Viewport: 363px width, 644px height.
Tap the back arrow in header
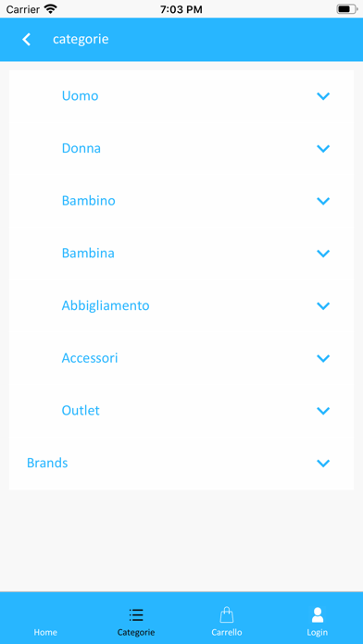[x=26, y=40]
